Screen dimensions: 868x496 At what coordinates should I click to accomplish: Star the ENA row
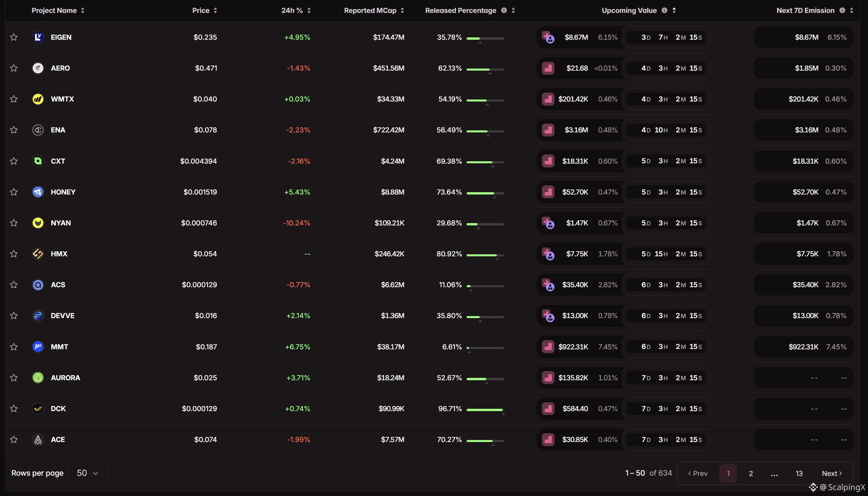14,130
